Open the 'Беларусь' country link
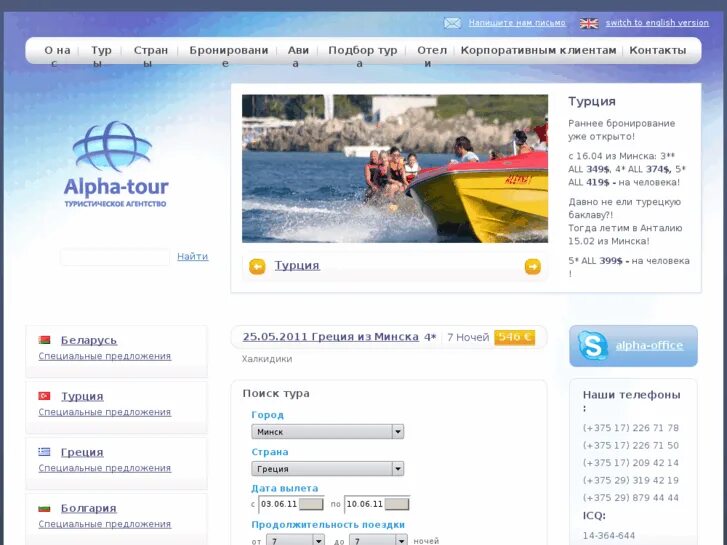 click(x=89, y=340)
